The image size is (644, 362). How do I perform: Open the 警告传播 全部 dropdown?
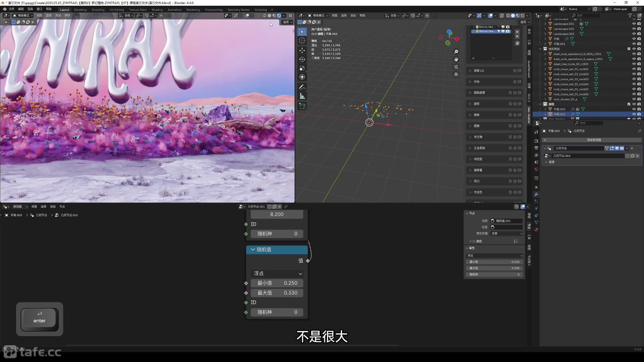pyautogui.click(x=506, y=234)
